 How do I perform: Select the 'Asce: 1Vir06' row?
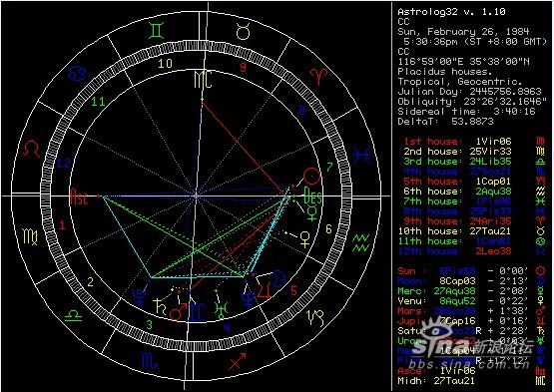436,371
